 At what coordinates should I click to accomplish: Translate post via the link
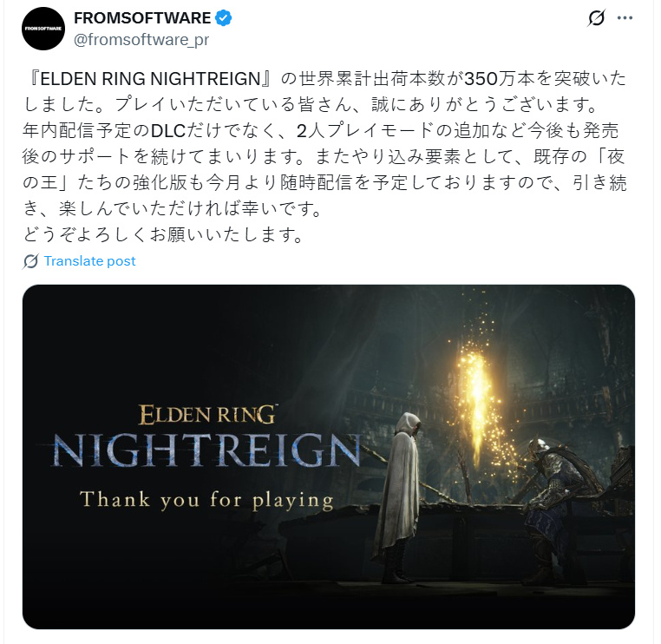point(89,261)
